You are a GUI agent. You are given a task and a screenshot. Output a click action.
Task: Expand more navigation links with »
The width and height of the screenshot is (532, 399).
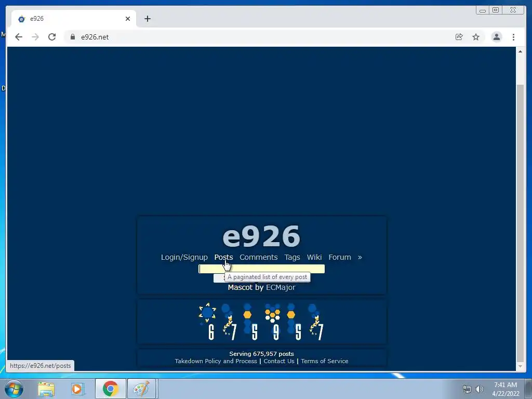(x=360, y=257)
